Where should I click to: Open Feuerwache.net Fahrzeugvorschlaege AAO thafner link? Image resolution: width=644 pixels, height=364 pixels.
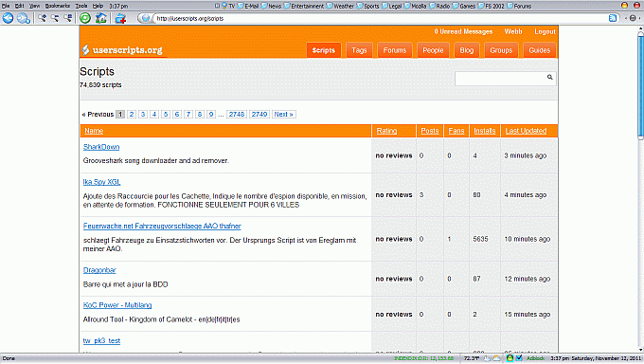point(162,226)
